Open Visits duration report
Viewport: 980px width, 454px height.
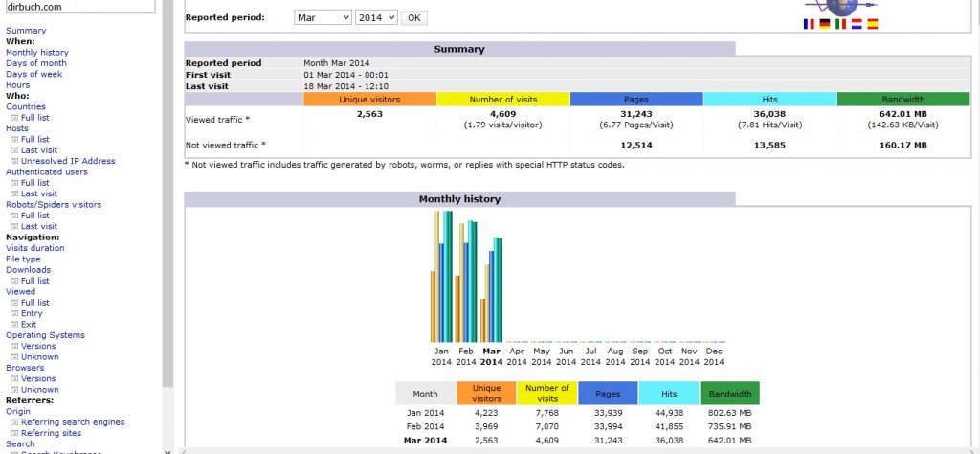35,248
